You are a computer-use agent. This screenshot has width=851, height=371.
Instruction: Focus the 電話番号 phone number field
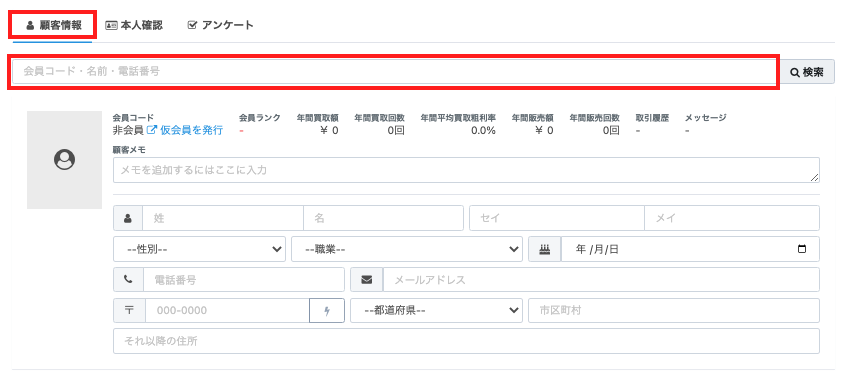[244, 280]
